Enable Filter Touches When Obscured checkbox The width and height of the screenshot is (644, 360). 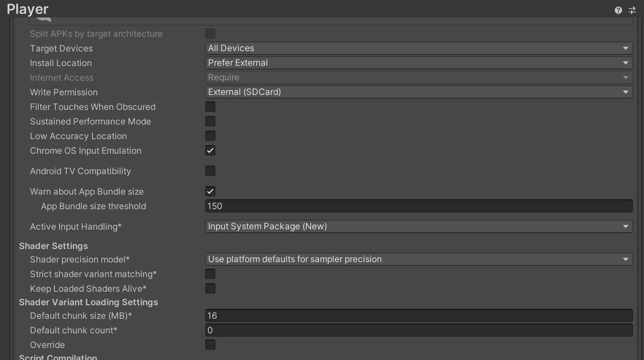point(210,107)
